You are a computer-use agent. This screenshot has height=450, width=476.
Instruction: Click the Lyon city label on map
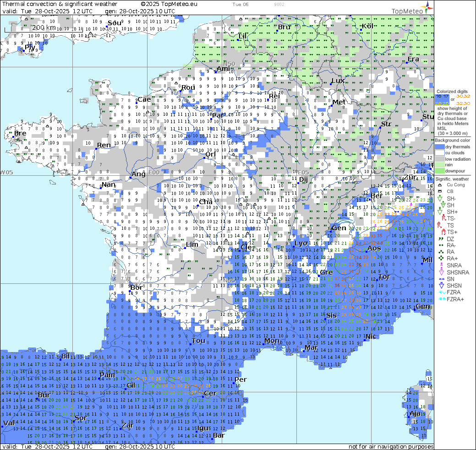pos(301,243)
